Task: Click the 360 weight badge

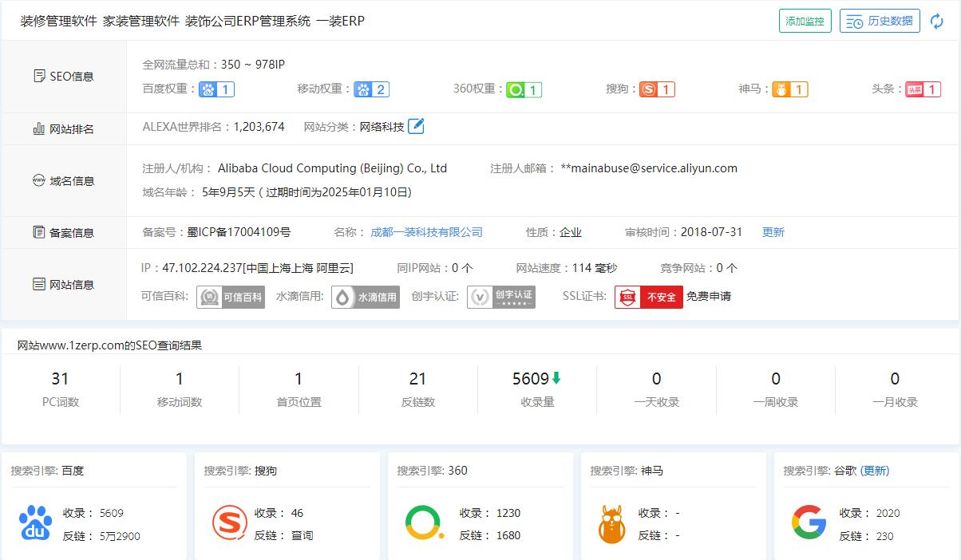Action: click(524, 89)
